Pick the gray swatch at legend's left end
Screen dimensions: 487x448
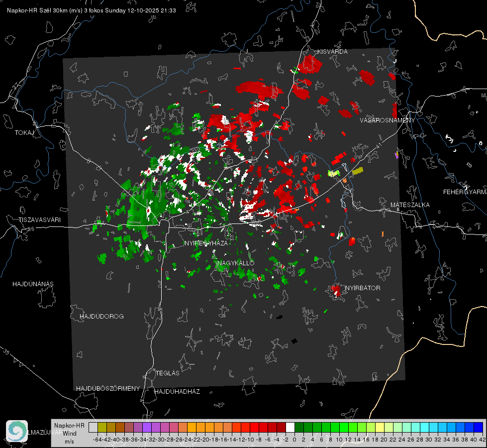(93, 427)
